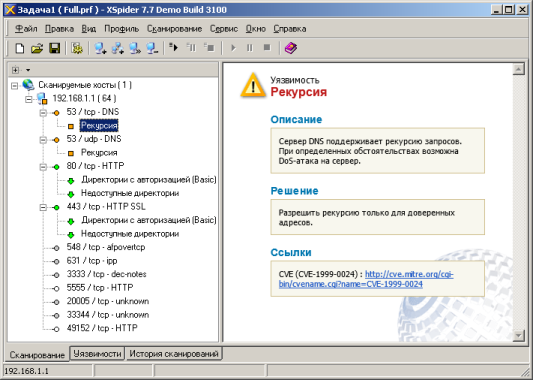This screenshot has width=533, height=380.
Task: Open the help book icon in toolbar
Action: pyautogui.click(x=291, y=48)
